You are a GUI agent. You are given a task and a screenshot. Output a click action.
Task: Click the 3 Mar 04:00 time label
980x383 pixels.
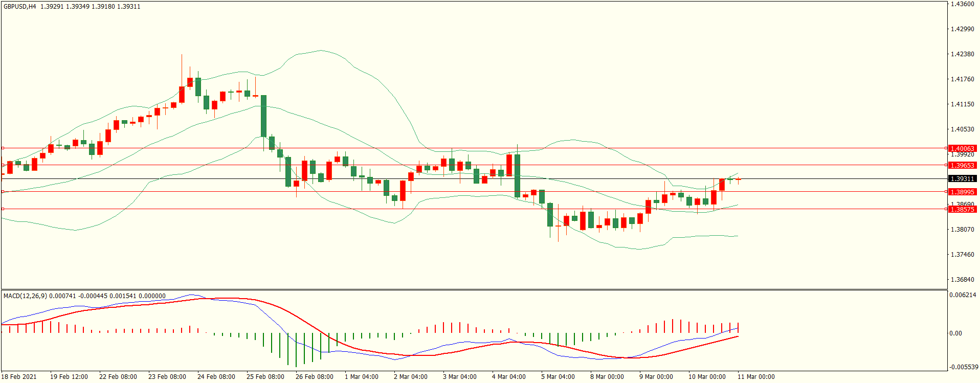coord(460,377)
